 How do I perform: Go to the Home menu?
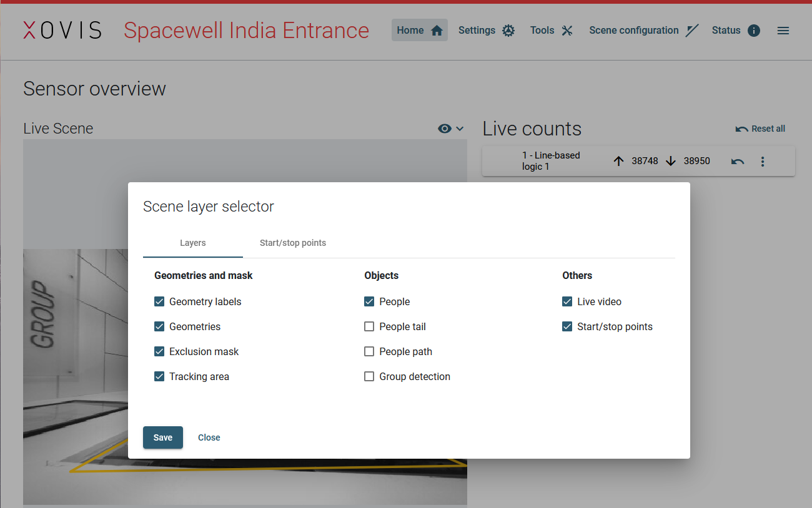[420, 30]
